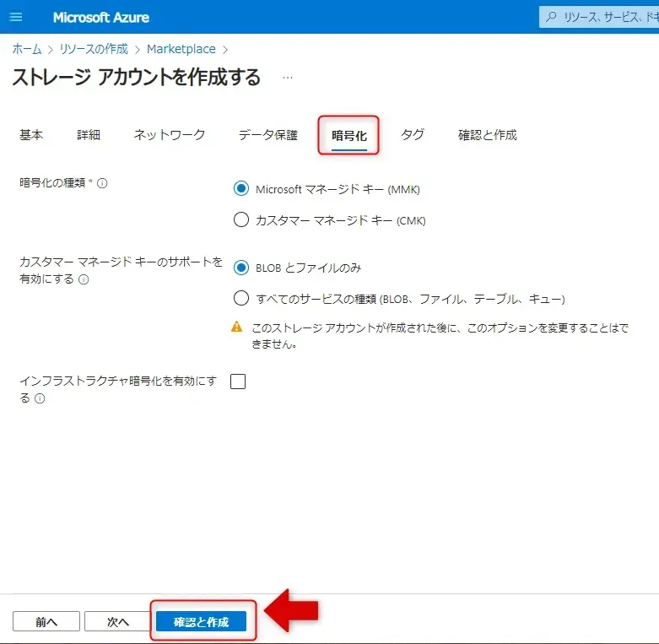
Task: Open the データ保護 tab
Action: (267, 135)
